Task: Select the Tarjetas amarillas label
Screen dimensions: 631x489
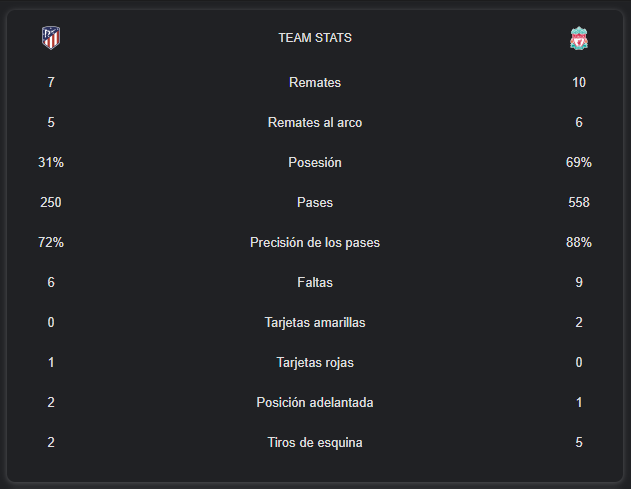Action: click(x=315, y=323)
